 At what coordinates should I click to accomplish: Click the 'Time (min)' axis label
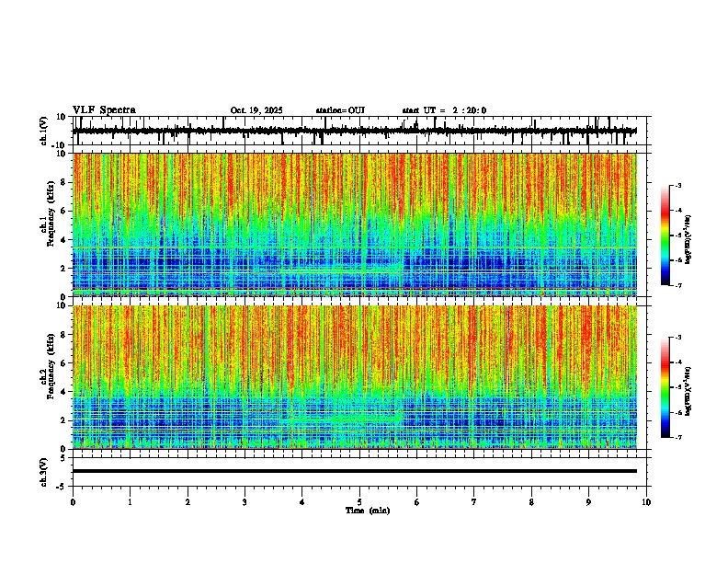click(x=368, y=511)
